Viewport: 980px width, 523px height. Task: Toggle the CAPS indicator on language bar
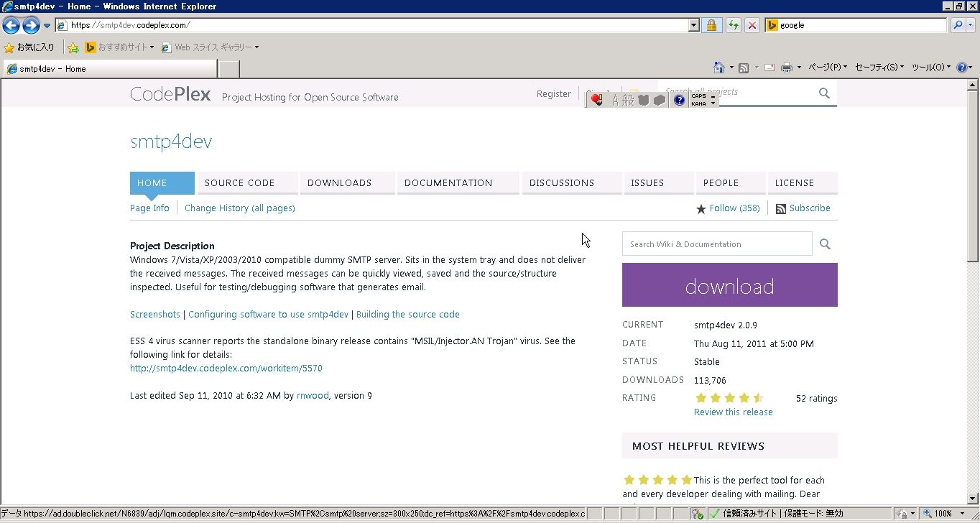pos(698,96)
